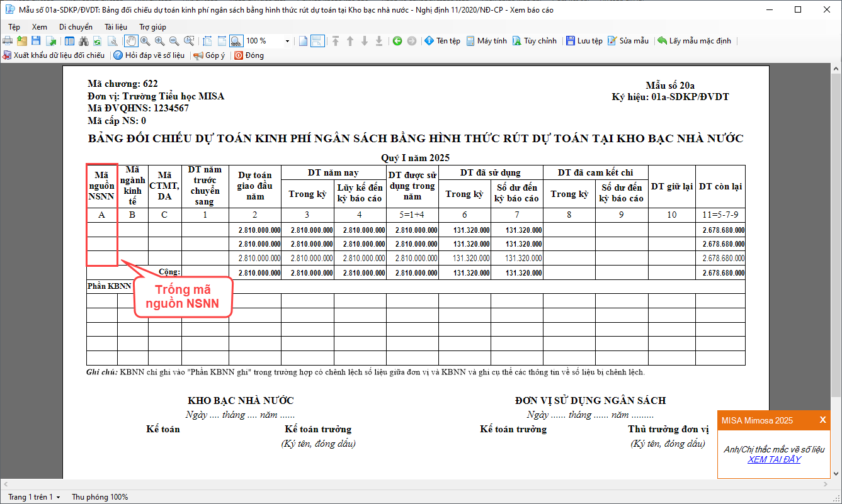Click the Mã chương: 622 text

[x=123, y=84]
